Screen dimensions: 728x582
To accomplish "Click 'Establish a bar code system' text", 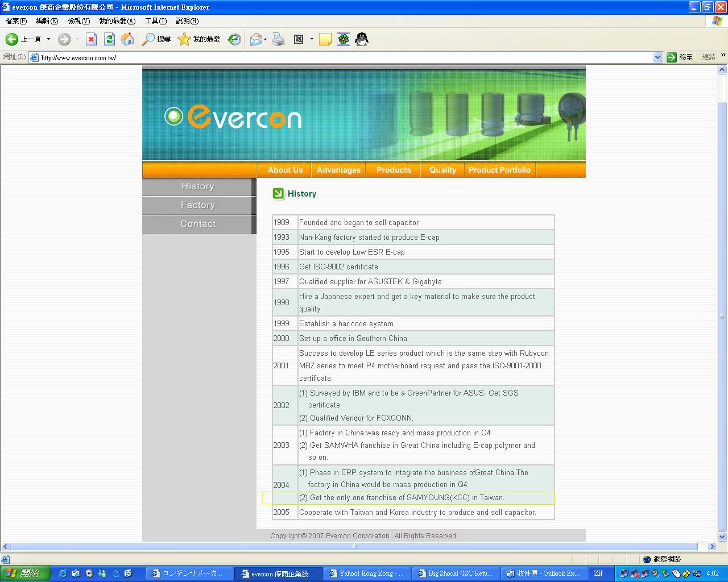I will 346,324.
